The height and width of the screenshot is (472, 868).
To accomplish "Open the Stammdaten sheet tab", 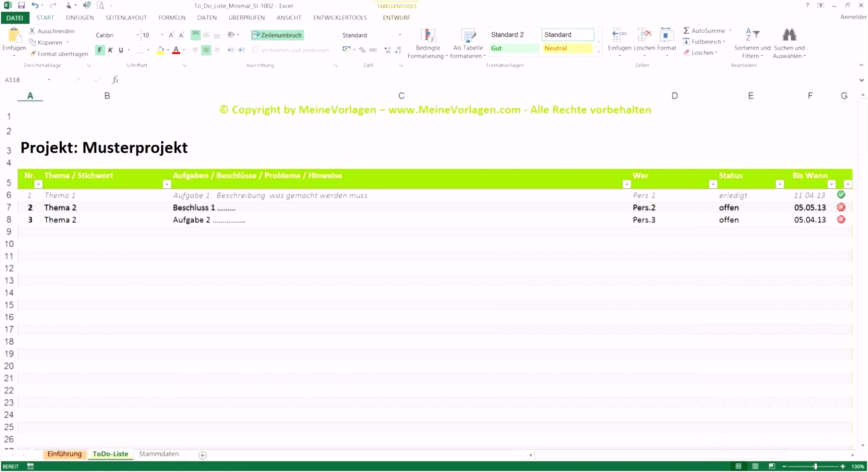I will point(159,454).
